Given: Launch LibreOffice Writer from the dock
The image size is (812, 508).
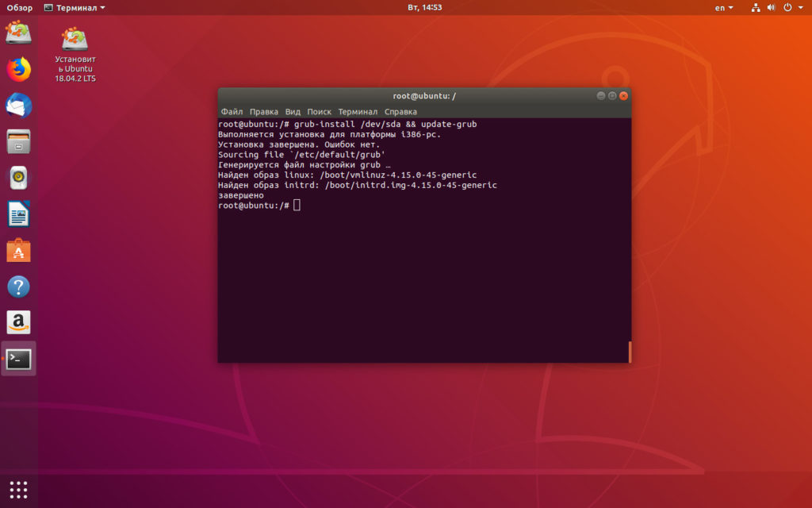Looking at the screenshot, I should 19,214.
